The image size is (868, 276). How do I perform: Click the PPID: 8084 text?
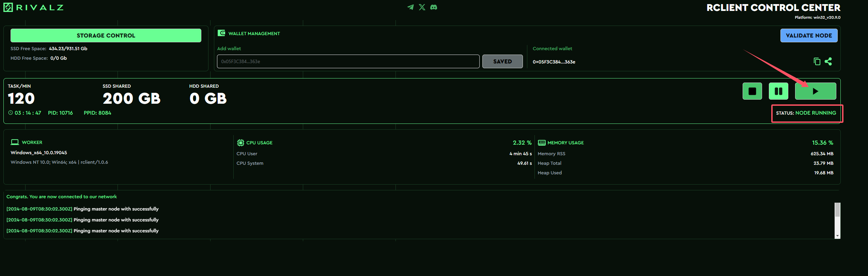(x=97, y=113)
